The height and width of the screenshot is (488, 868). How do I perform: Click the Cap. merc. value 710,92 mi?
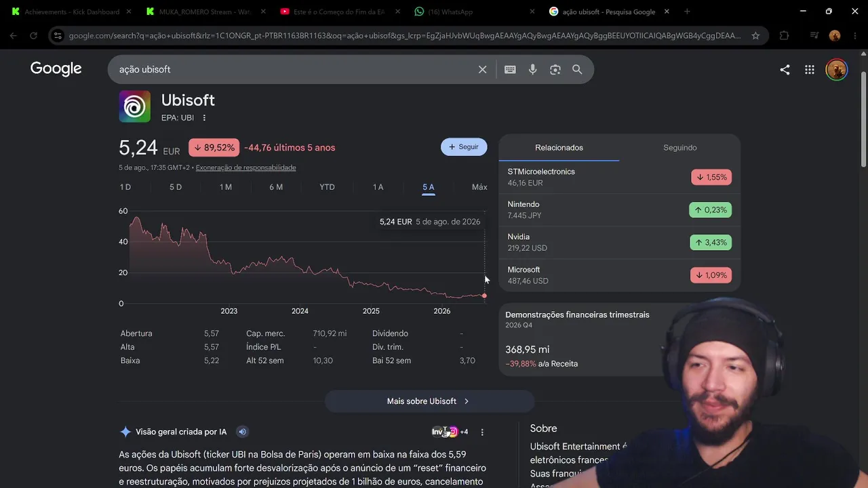(330, 333)
